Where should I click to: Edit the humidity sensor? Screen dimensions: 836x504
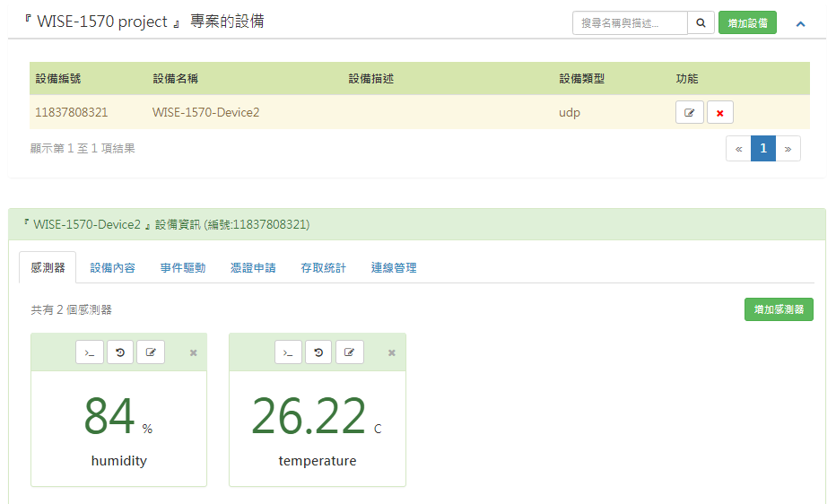(x=151, y=352)
